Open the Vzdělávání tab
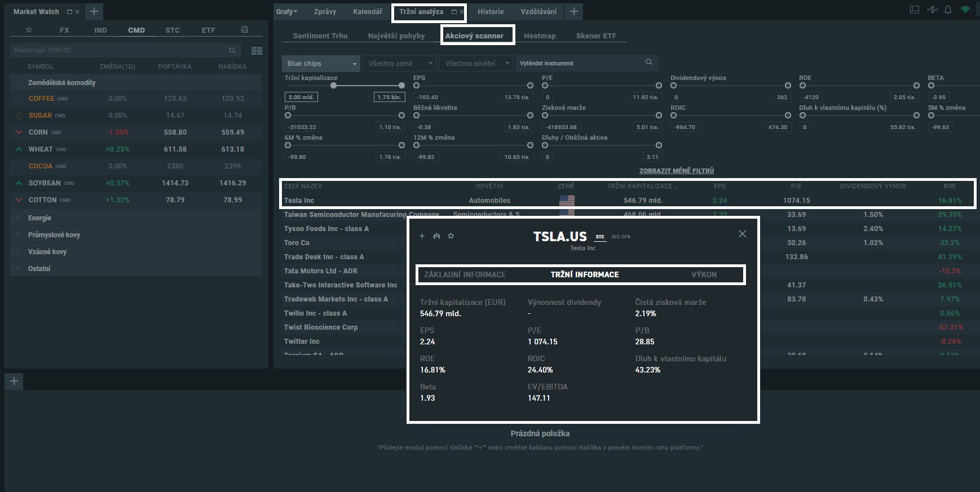Viewport: 980px width, 492px height. click(538, 11)
